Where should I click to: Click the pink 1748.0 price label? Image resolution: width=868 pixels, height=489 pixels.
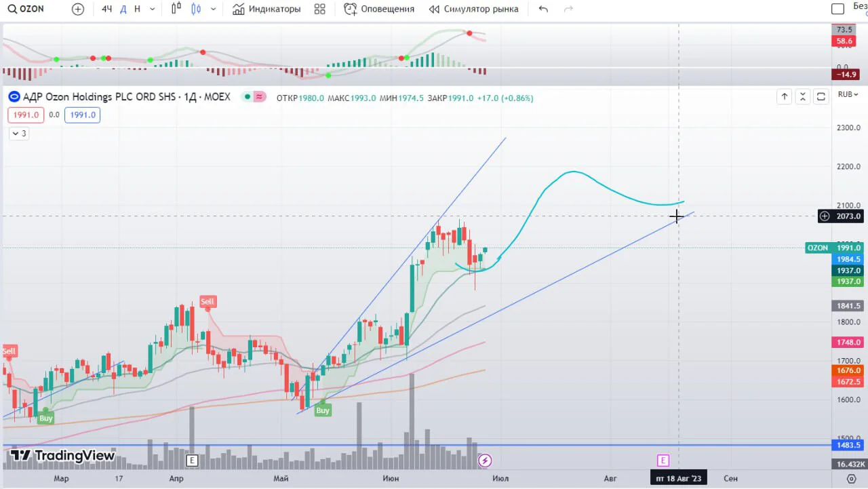[848, 343]
